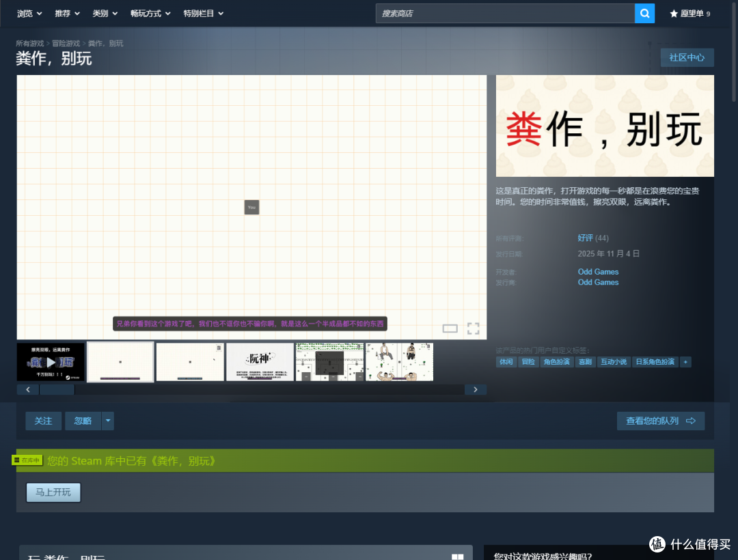Select the 互动小说 tag
This screenshot has height=560, width=738.
point(613,362)
